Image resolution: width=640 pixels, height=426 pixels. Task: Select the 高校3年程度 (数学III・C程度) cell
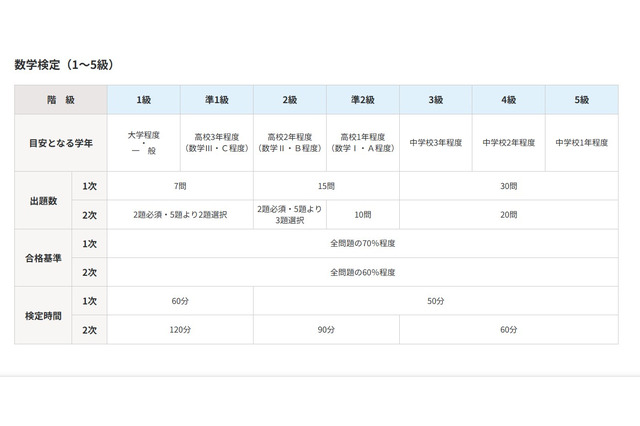click(216, 143)
